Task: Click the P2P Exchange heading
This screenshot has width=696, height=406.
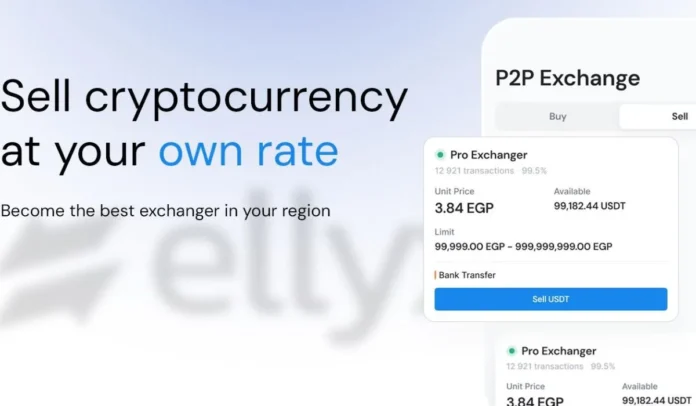Action: 567,78
